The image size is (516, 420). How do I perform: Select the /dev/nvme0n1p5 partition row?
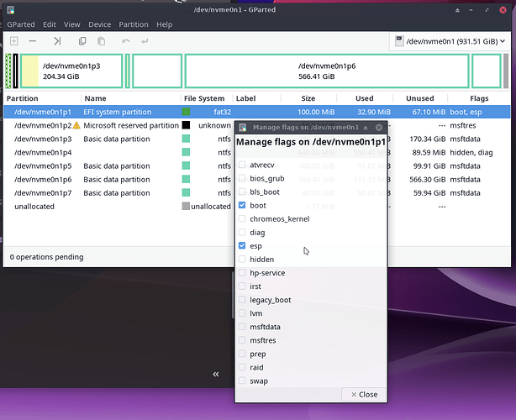click(x=118, y=165)
